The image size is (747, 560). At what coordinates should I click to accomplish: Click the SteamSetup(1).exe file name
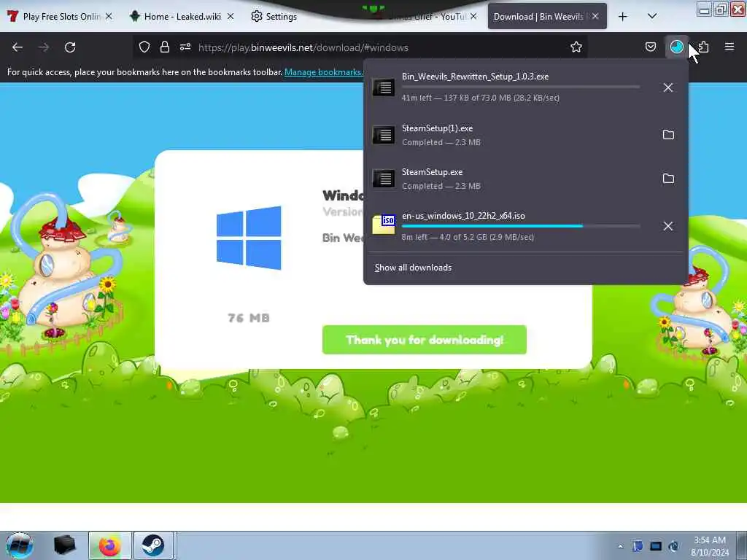point(438,128)
